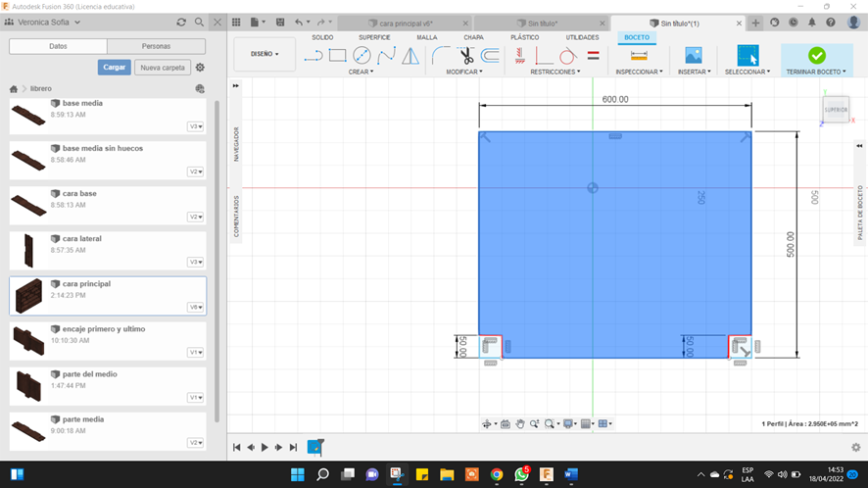This screenshot has width=868, height=488.
Task: Select the Offset modify tool
Action: pyautogui.click(x=490, y=56)
